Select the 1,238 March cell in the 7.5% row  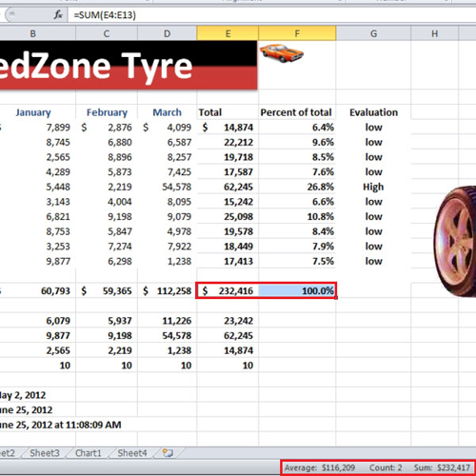pyautogui.click(x=168, y=261)
